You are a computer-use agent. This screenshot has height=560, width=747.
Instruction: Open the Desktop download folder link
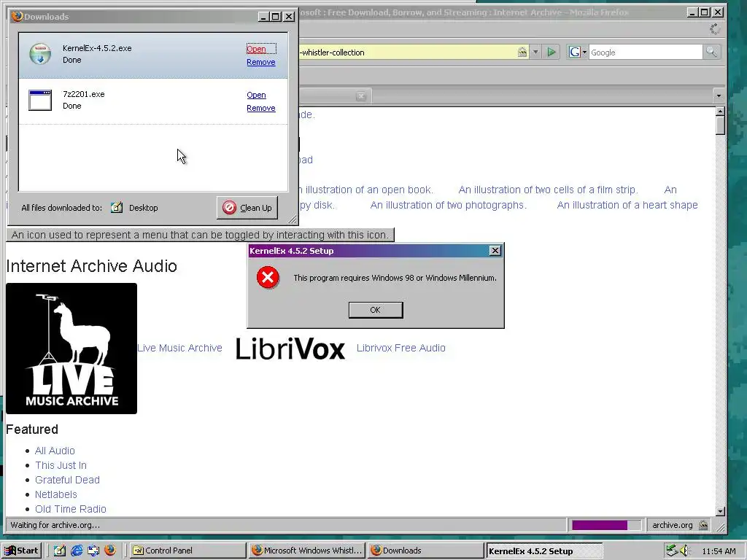click(144, 208)
